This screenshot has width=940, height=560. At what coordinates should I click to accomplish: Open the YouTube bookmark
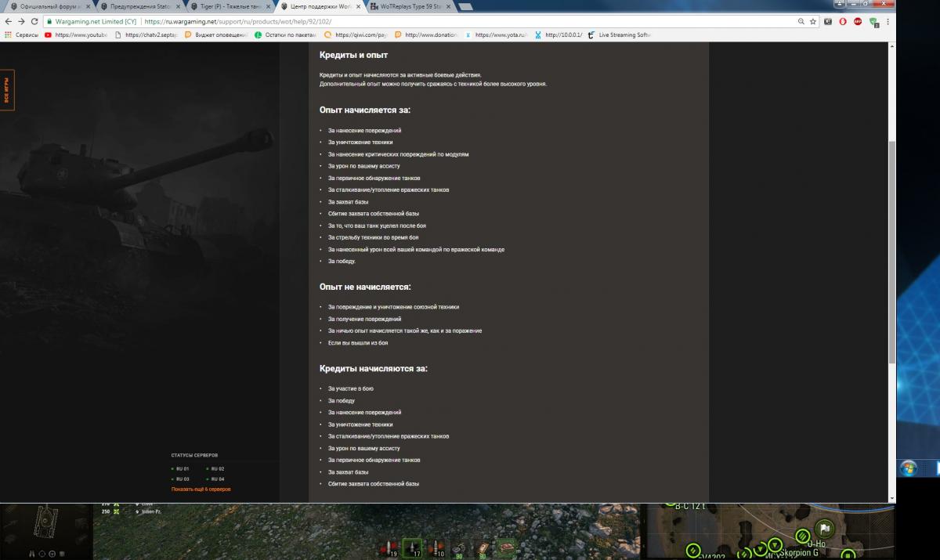click(77, 35)
